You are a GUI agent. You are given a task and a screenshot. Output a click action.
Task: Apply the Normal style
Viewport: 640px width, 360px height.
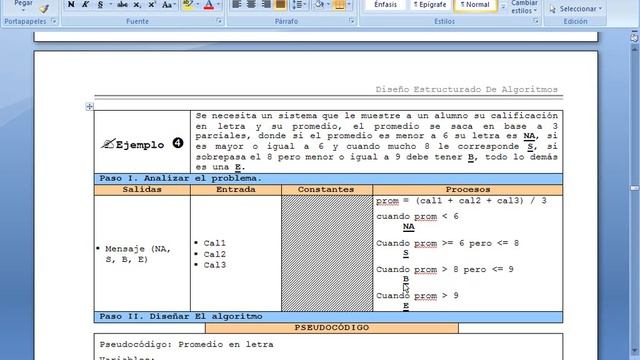tap(475, 5)
